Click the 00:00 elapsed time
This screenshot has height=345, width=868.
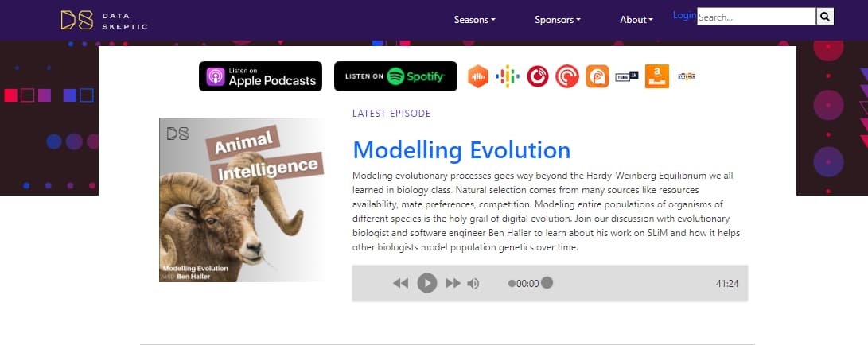click(x=527, y=284)
